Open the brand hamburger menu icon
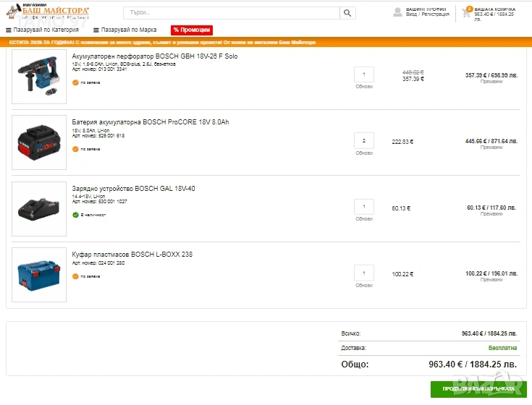532x405 pixels. (96, 30)
